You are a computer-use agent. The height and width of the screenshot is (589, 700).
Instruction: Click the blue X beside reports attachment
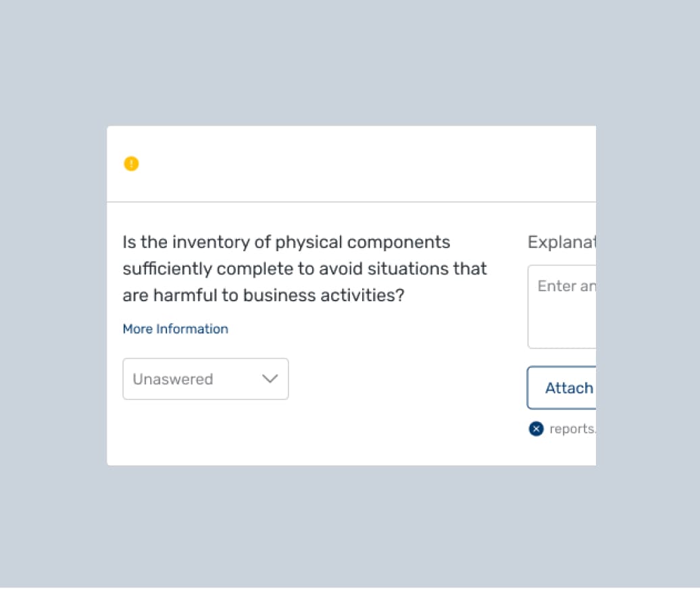pos(536,428)
